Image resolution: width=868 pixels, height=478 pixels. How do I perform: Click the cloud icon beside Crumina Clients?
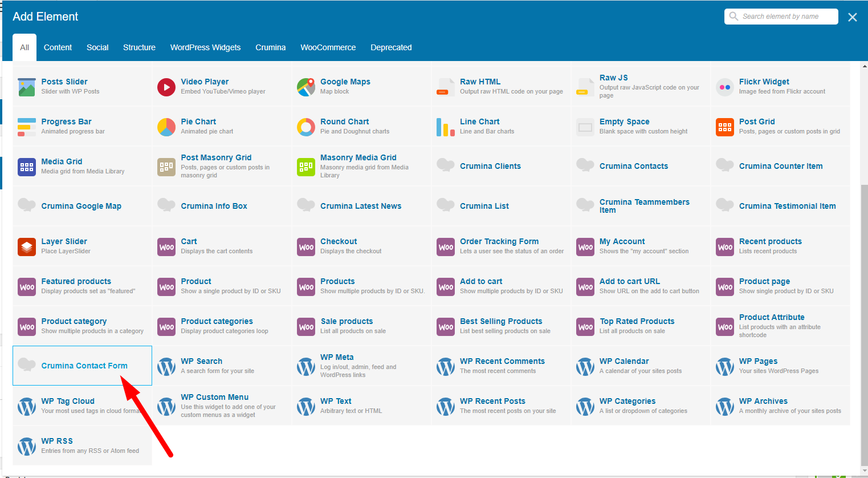(x=446, y=165)
